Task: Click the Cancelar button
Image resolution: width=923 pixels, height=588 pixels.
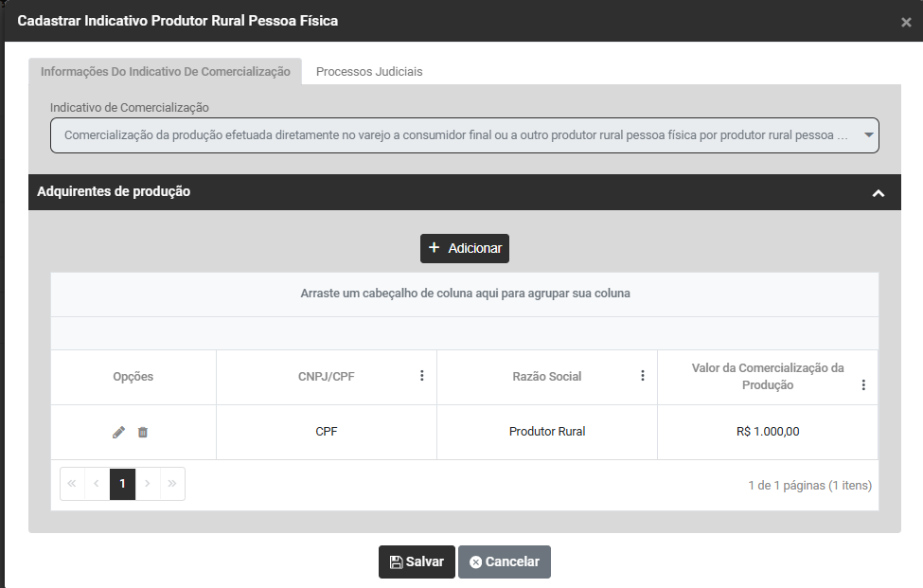Action: [505, 561]
